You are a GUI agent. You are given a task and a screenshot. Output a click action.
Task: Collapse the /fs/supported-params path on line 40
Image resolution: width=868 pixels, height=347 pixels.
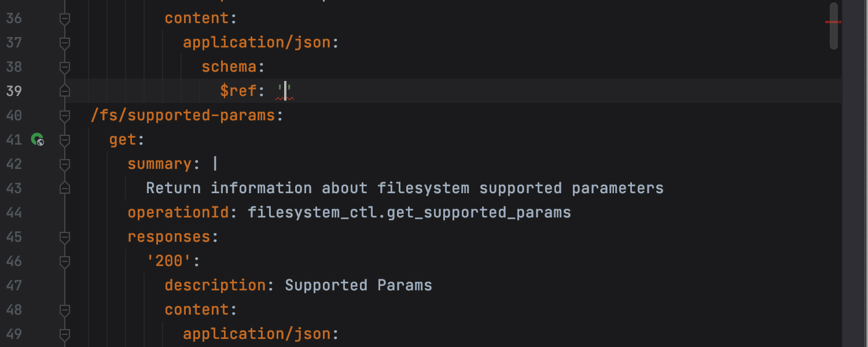click(65, 116)
